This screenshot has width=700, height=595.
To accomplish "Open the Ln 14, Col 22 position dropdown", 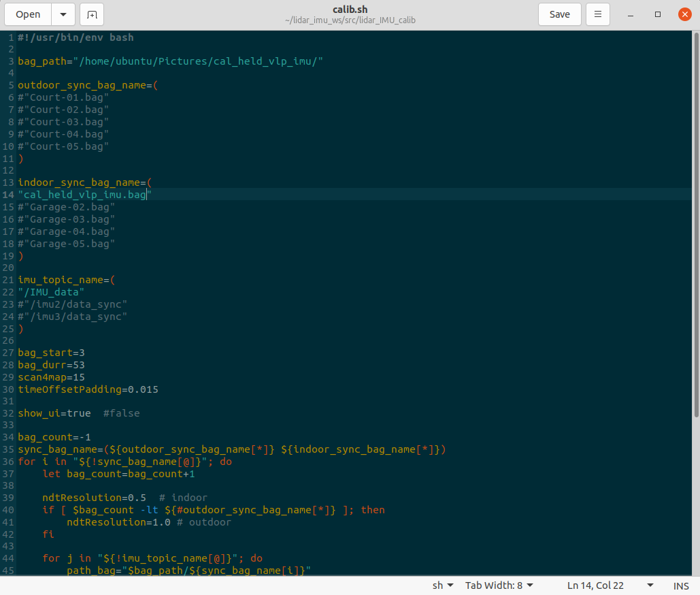I will 610,585.
